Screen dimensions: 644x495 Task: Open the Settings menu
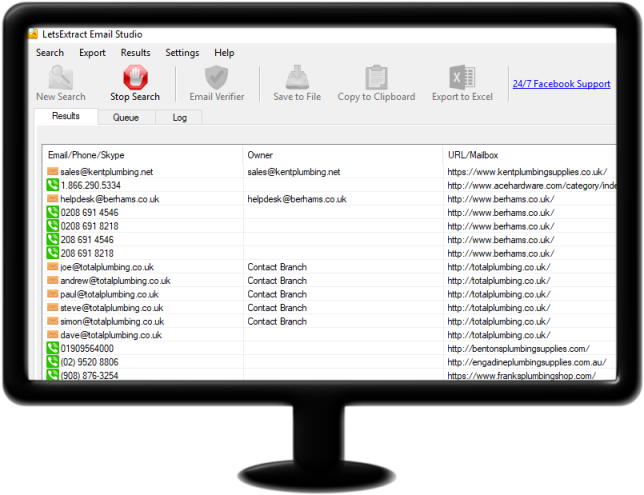click(182, 53)
